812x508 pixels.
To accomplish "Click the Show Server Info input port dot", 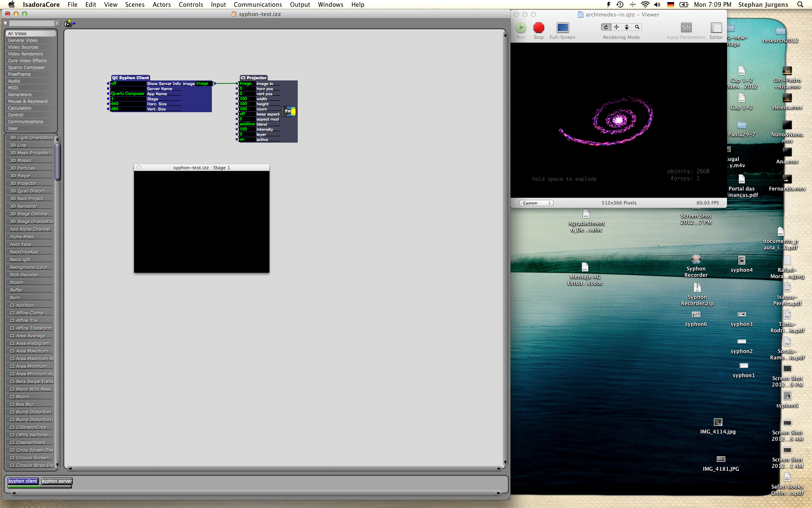I will pyautogui.click(x=109, y=83).
